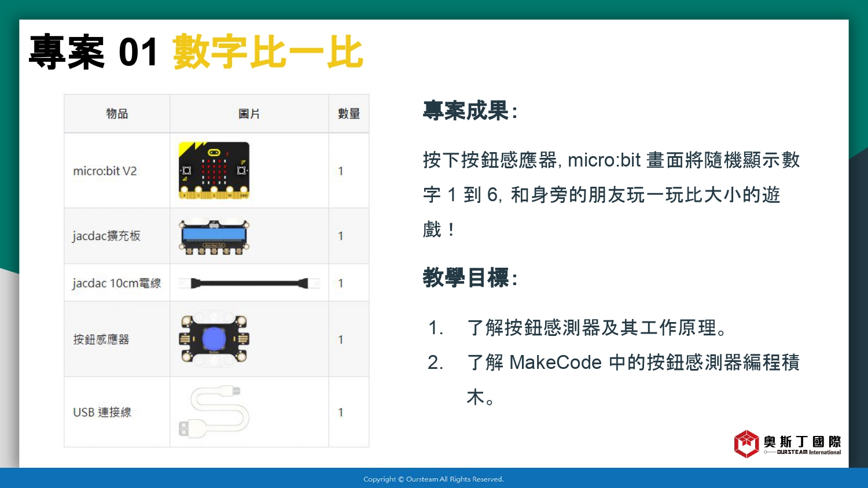868x488 pixels.
Task: Select the '按鈕感應器' table cell
Action: [x=117, y=339]
